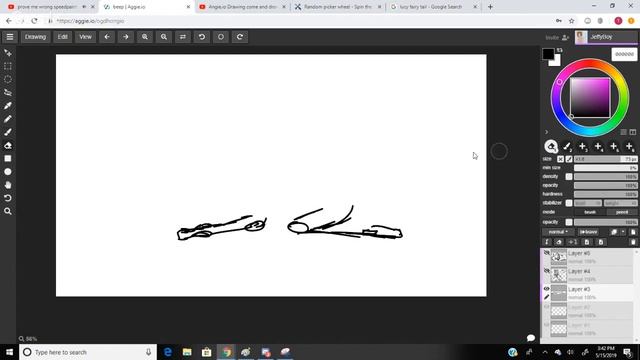Screen dimensions: 640x360
Task: Click the flip/swap canvas toolbar button
Action: (183, 37)
